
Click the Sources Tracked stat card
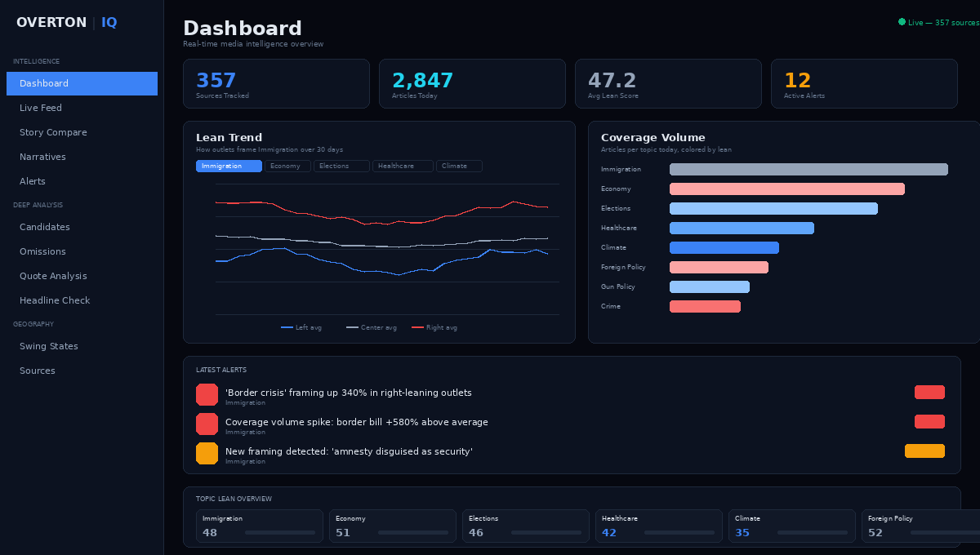coord(276,83)
